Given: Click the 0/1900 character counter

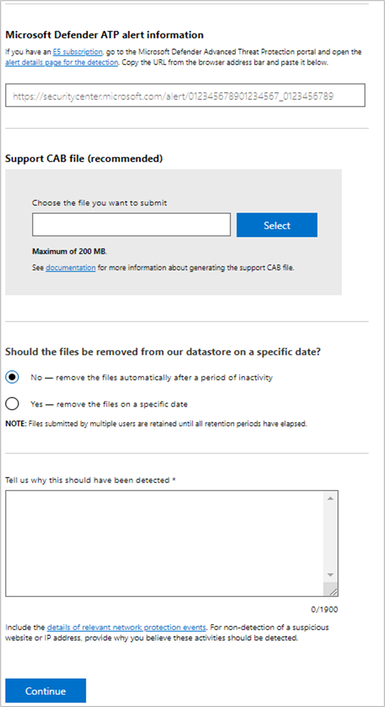Looking at the screenshot, I should click(324, 610).
